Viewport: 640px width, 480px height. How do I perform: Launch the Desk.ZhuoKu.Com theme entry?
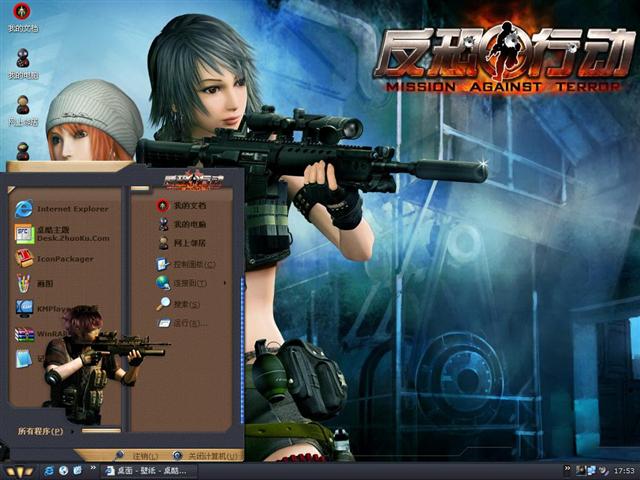(62, 234)
